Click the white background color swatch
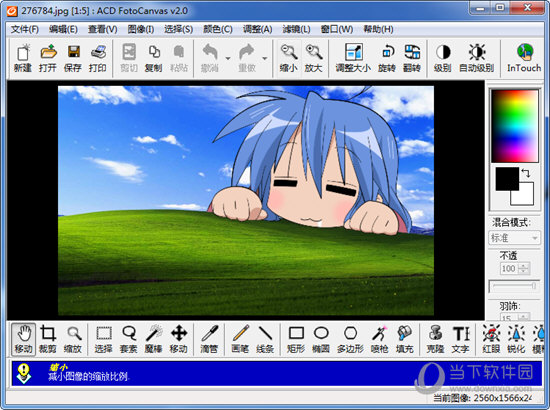Screen dimensions: 550x410 (526, 197)
